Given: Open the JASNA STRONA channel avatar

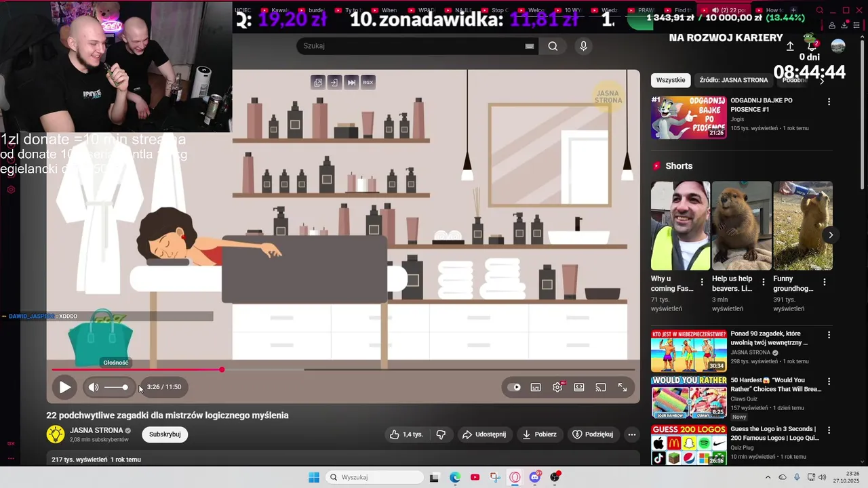Looking at the screenshot, I should pyautogui.click(x=56, y=434).
